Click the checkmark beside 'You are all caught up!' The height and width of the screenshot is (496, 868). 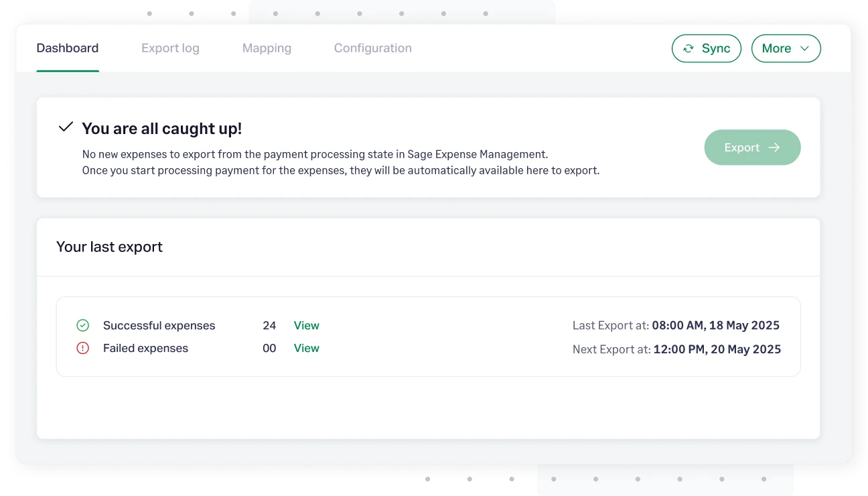(x=65, y=126)
